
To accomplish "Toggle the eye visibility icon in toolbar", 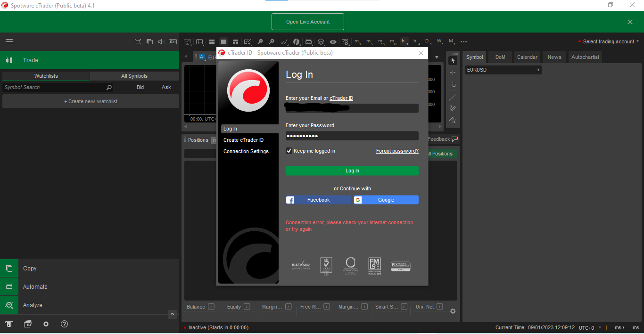I will coord(333,41).
